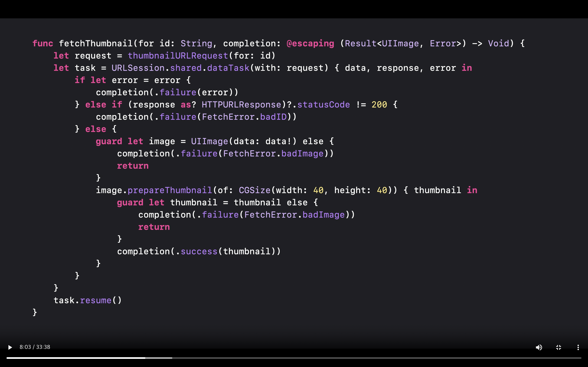
Task: Click the @escaping attribute in the code
Action: (x=310, y=43)
